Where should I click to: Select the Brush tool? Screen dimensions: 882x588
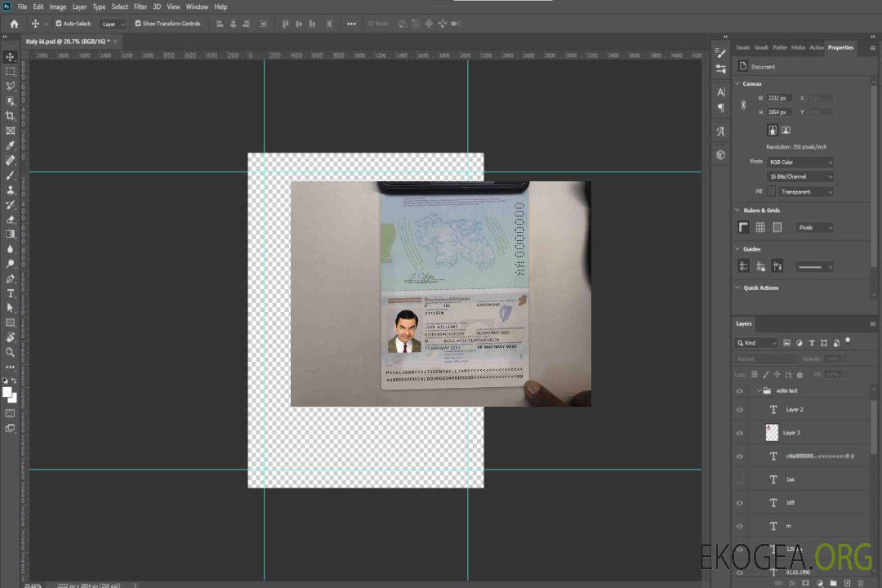(11, 175)
